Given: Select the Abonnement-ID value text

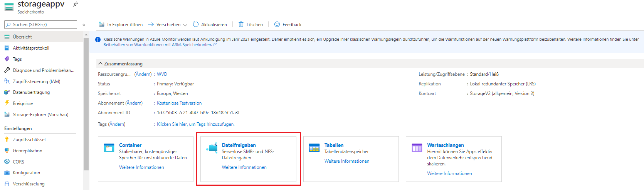Looking at the screenshot, I should (198, 113).
